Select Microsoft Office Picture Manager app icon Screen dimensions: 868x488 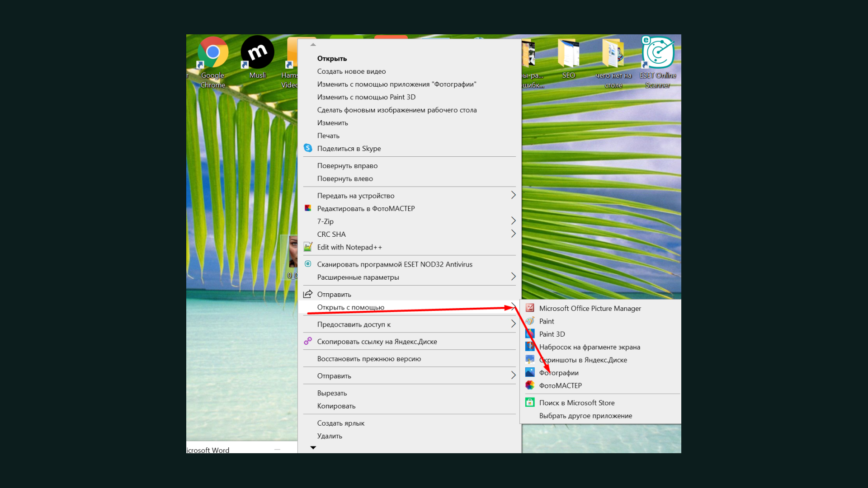click(x=530, y=308)
